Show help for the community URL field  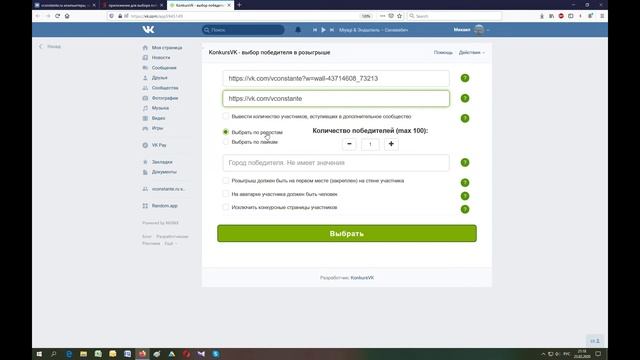[x=465, y=98]
